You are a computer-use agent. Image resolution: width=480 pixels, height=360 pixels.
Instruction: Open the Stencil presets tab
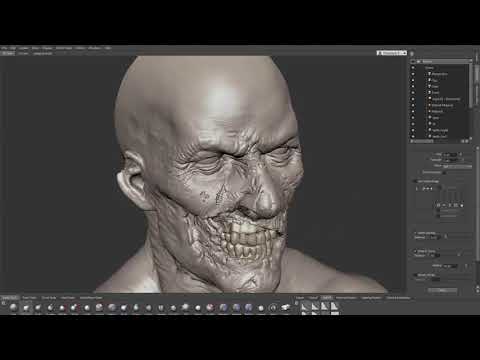(313, 298)
